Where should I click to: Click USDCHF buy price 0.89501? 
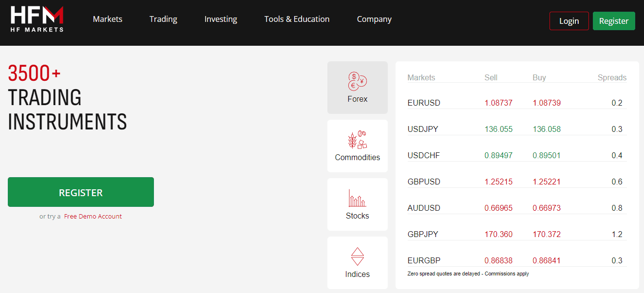click(547, 156)
